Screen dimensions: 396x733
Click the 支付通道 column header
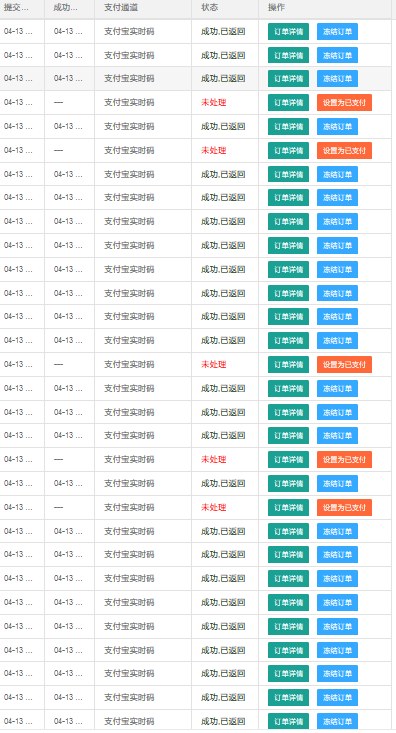121,8
